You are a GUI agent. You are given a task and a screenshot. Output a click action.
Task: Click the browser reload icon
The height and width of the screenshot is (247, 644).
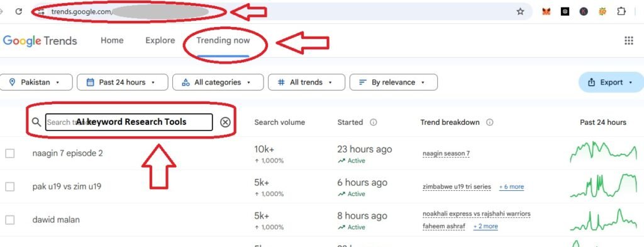18,11
